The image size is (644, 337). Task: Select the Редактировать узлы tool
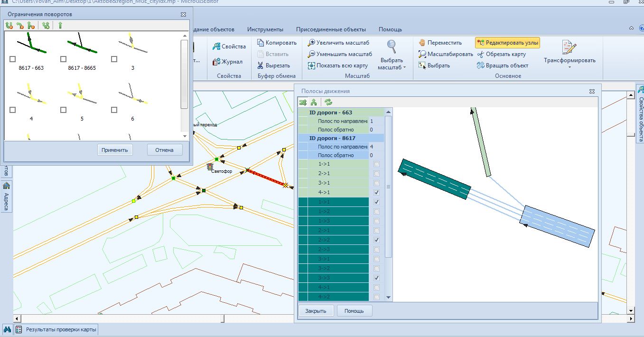[508, 43]
